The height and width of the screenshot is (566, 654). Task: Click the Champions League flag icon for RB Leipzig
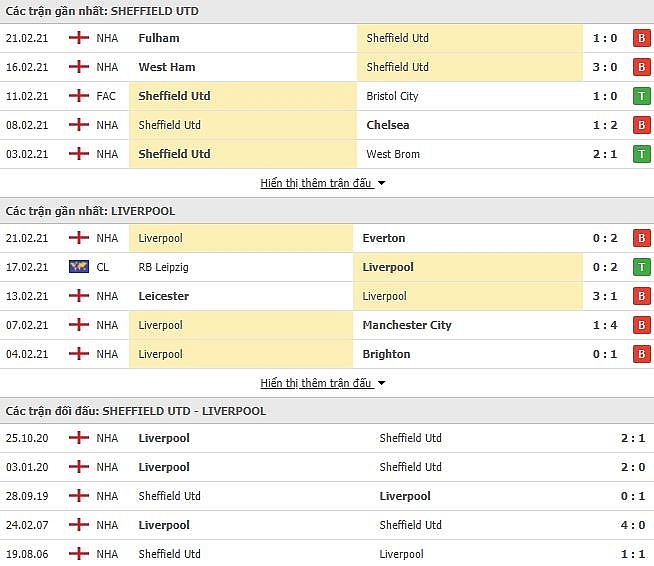tap(79, 267)
